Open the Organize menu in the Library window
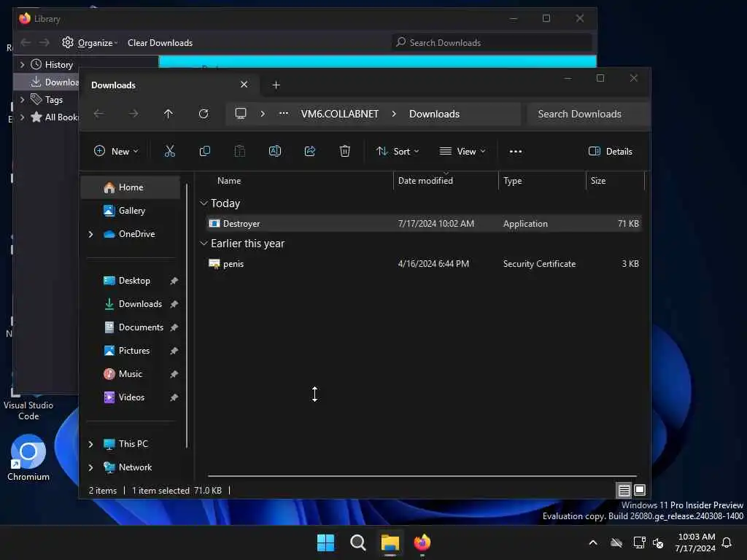 pos(90,43)
